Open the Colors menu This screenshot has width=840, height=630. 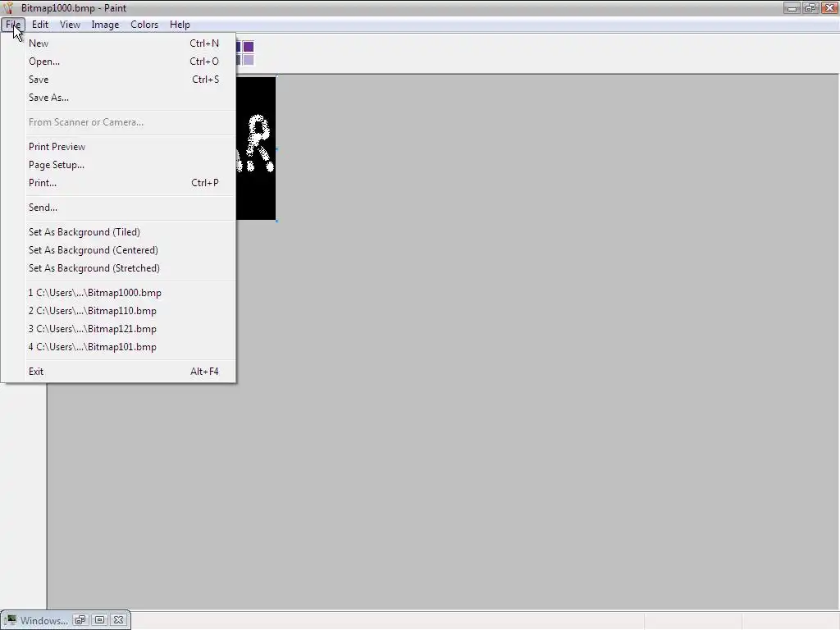coord(144,25)
